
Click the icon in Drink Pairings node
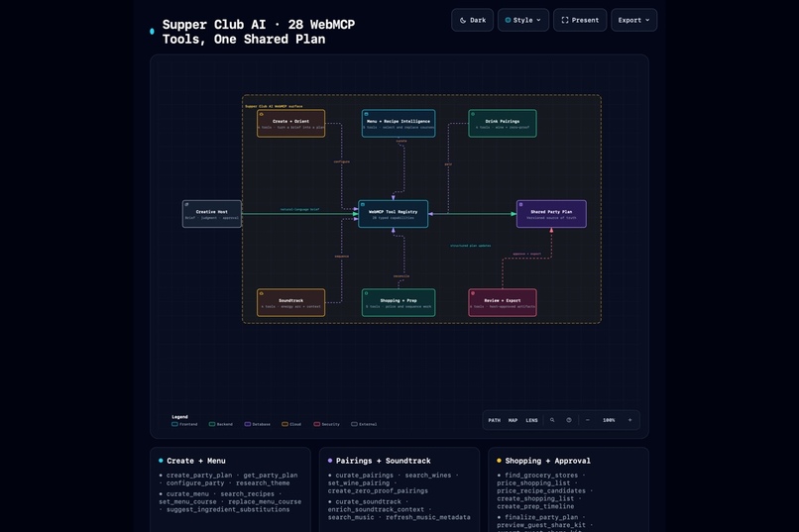(x=473, y=114)
